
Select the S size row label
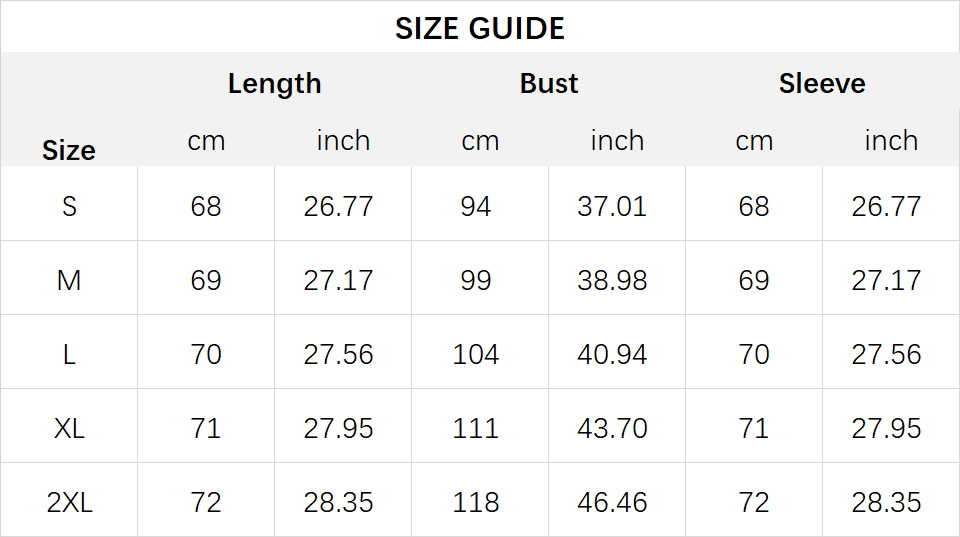[x=69, y=206]
